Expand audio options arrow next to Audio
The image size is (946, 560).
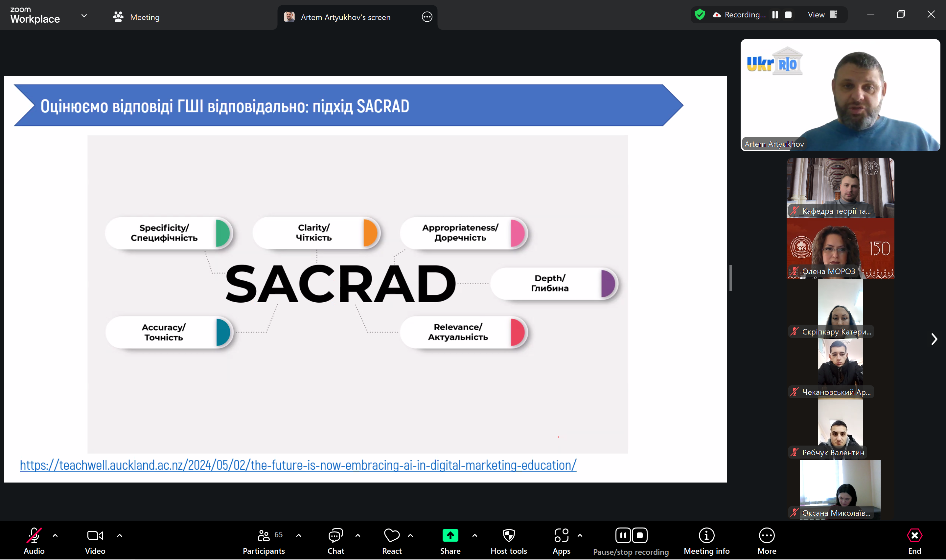[55, 535]
